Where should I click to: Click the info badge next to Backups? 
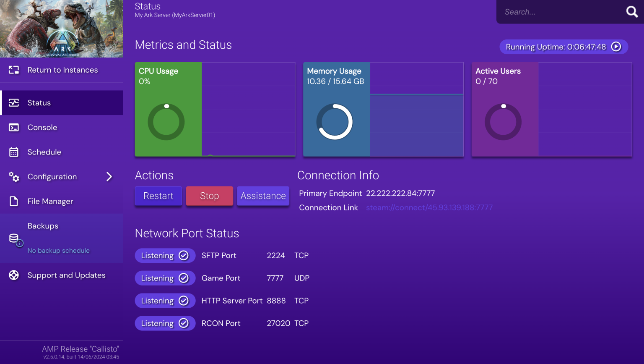coord(19,243)
